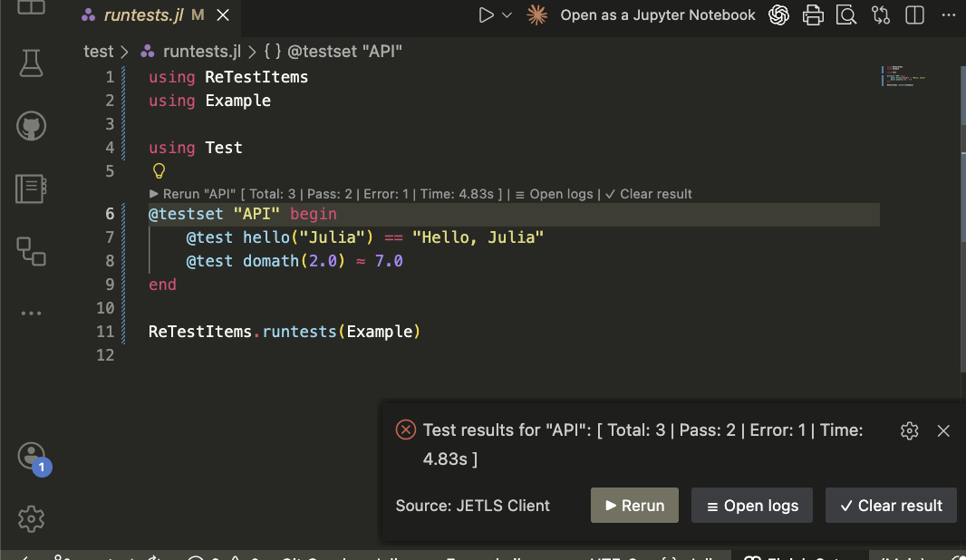The width and height of the screenshot is (966, 560).
Task: Show additional views via three dots in activity bar
Action: pos(31,314)
